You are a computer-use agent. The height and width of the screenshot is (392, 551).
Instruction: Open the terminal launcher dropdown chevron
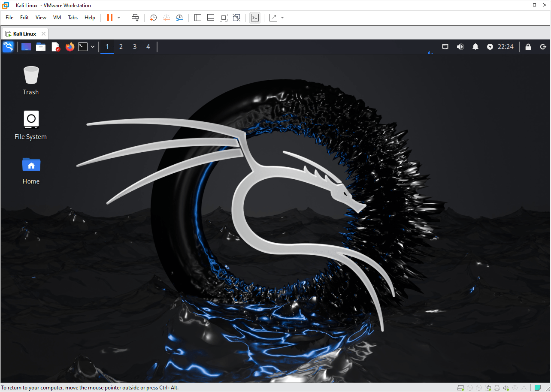[x=92, y=47]
